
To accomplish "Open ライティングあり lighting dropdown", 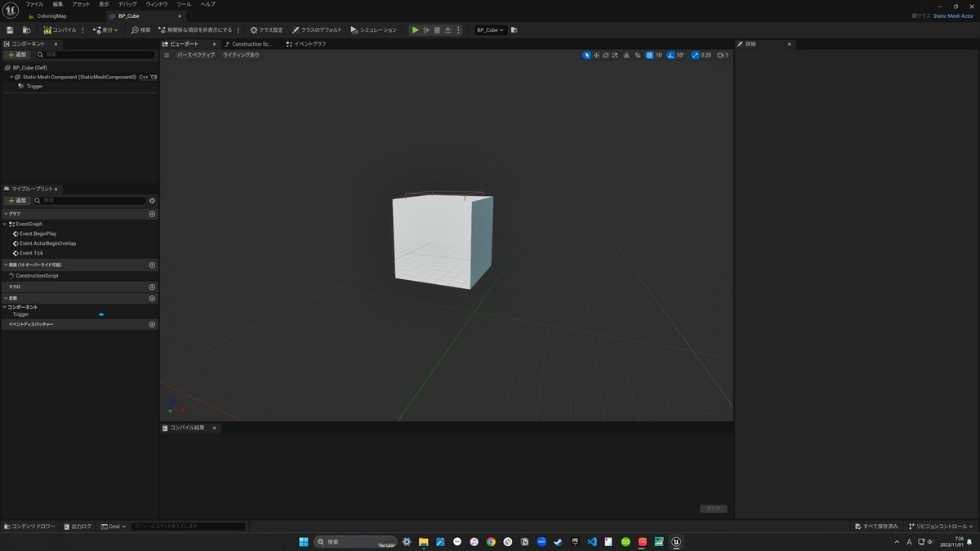I will click(241, 55).
